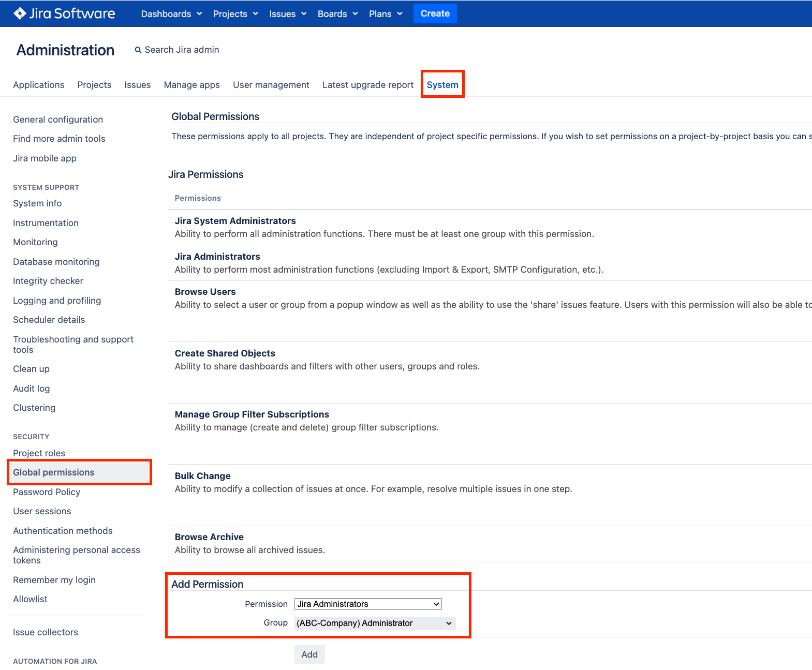Expand the Issues top navigation menu
812x670 pixels.
coord(288,14)
